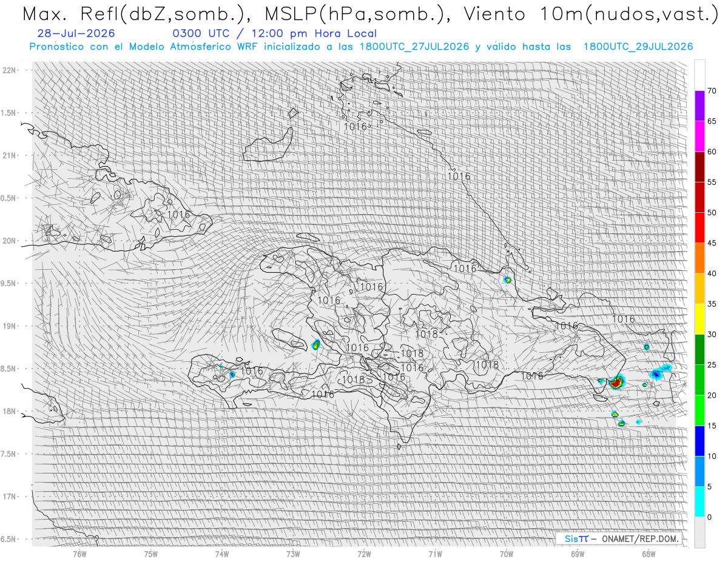Click the colorbar value '25'
The image size is (728, 562).
point(712,364)
